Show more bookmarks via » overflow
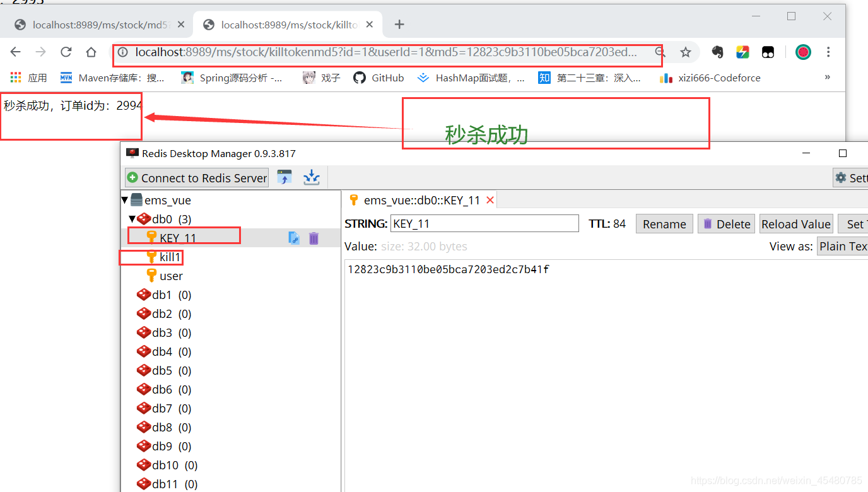Image resolution: width=868 pixels, height=492 pixels. (828, 77)
